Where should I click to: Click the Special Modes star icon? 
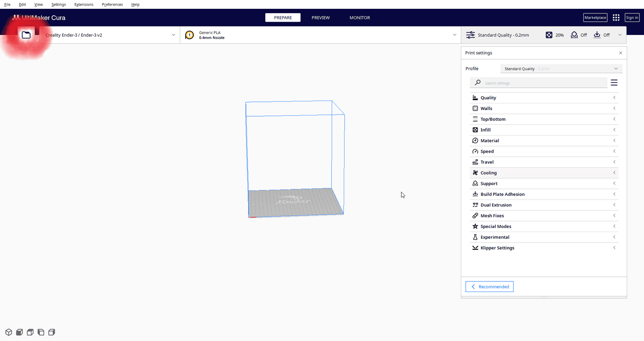pos(475,226)
